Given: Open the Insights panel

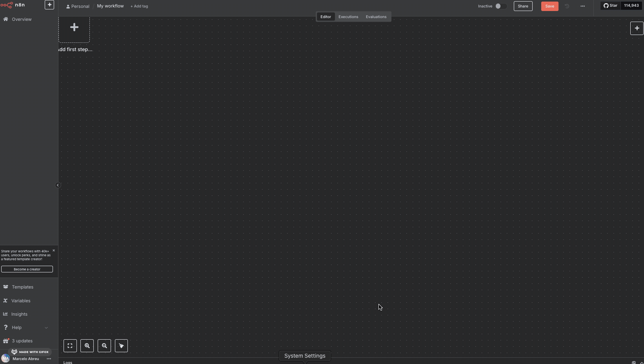Looking at the screenshot, I should [x=19, y=314].
